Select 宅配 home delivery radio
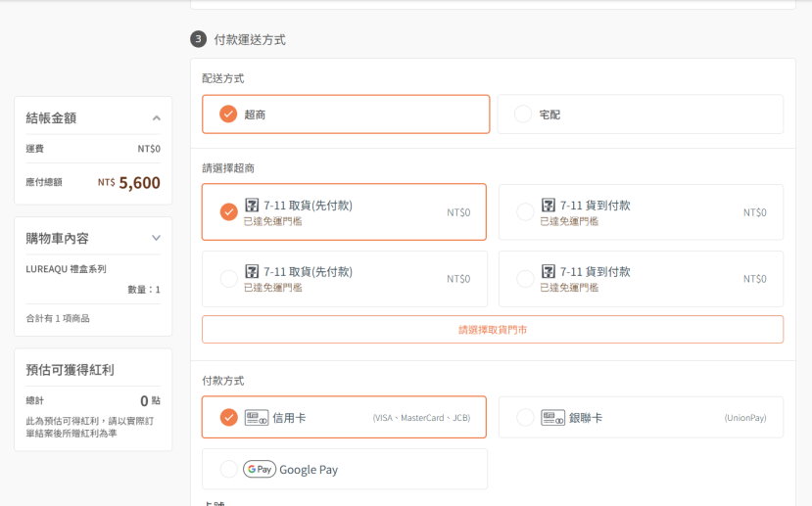The image size is (812, 506). coord(523,114)
